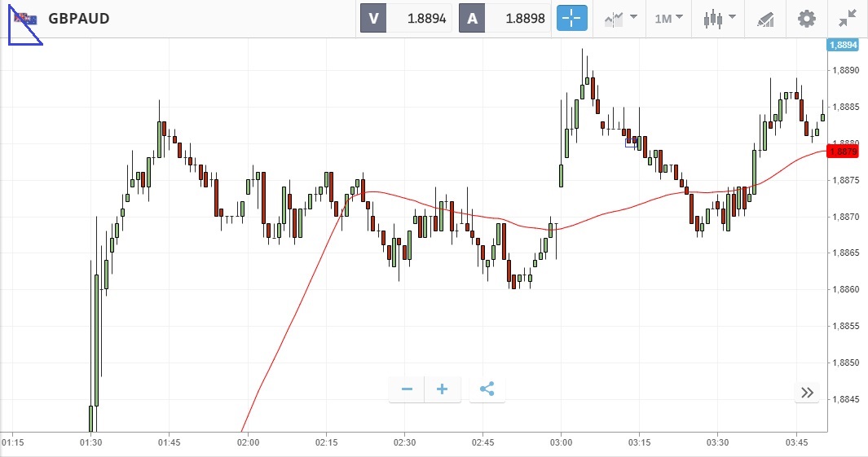Click the buy price value 1.8898
Screen dimensions: 868x457
[x=525, y=18]
